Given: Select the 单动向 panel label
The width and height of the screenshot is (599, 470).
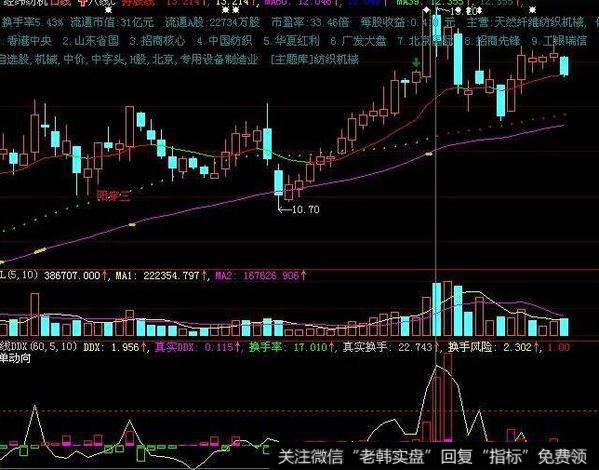Looking at the screenshot, I should (x=15, y=358).
